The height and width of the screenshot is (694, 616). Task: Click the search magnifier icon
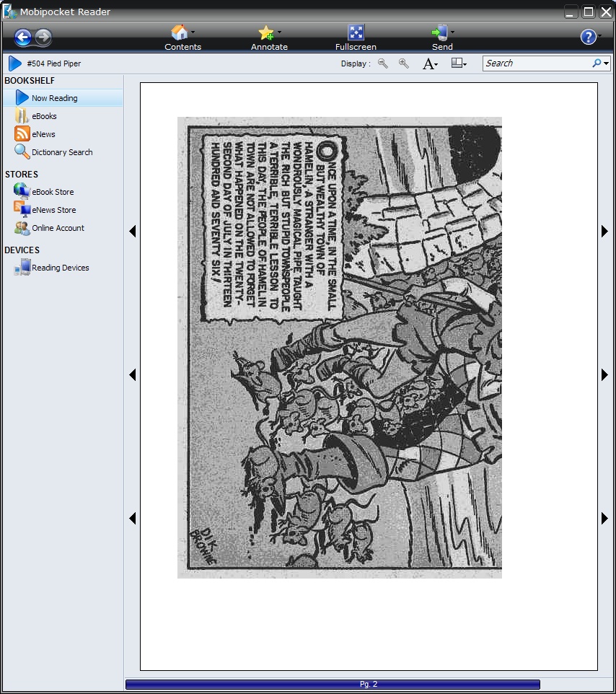point(597,63)
